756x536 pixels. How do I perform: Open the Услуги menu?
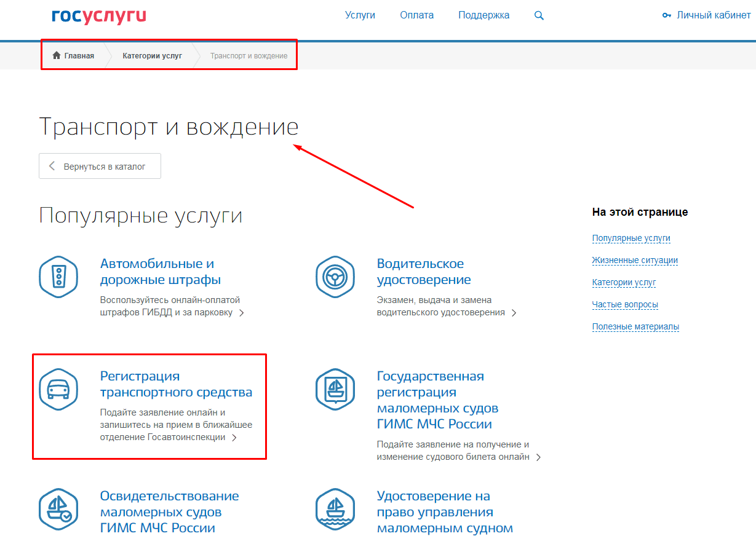(x=360, y=15)
